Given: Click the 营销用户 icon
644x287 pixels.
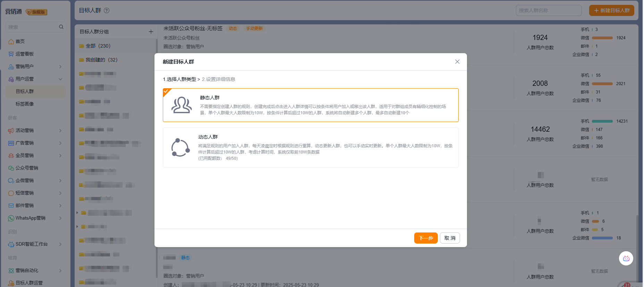Looking at the screenshot, I should pyautogui.click(x=11, y=66).
